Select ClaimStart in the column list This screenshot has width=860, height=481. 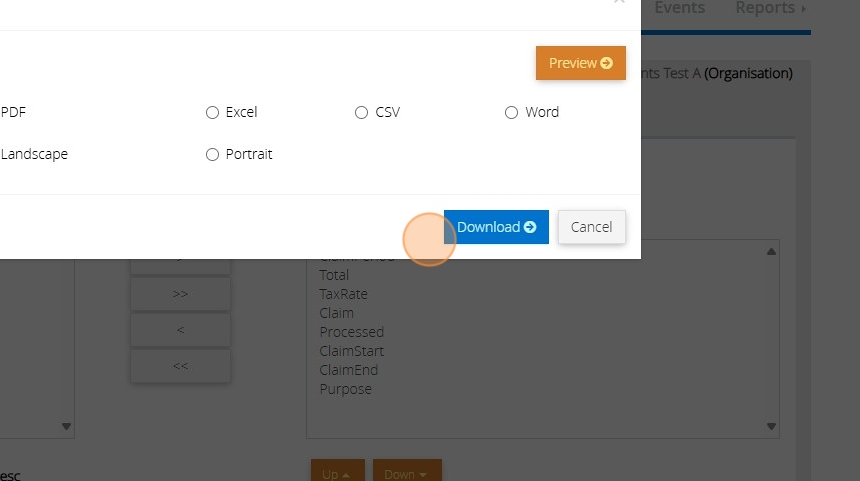pos(351,351)
